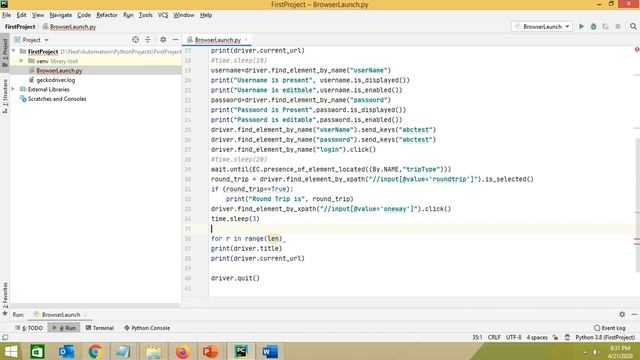Click BrowserLaunch.py in the breadcrumb bar

(69, 27)
